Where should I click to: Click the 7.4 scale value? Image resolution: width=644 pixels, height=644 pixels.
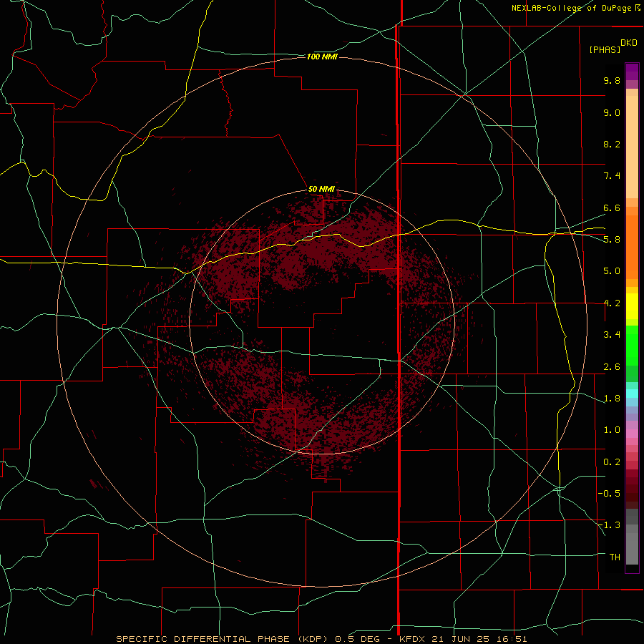pyautogui.click(x=612, y=176)
